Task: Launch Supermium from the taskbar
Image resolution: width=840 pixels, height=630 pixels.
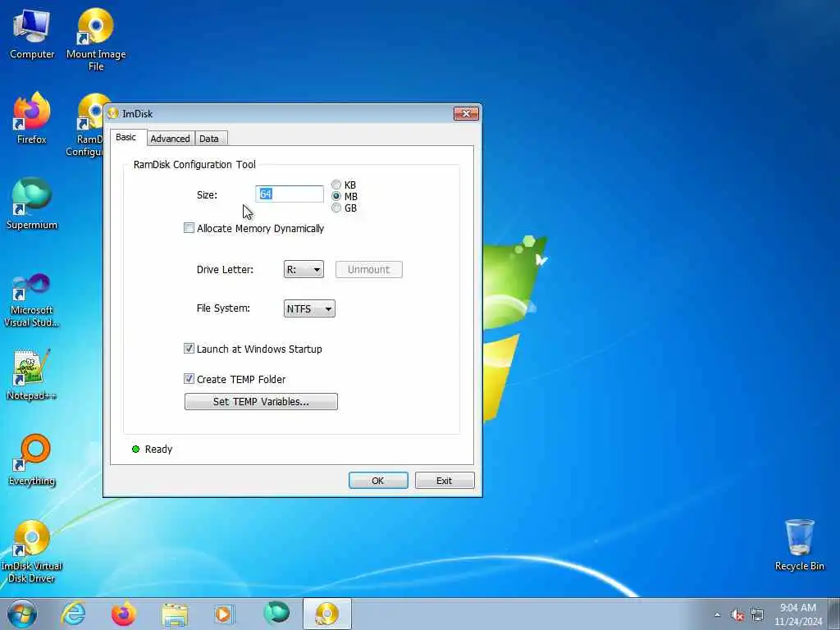Action: (276, 613)
